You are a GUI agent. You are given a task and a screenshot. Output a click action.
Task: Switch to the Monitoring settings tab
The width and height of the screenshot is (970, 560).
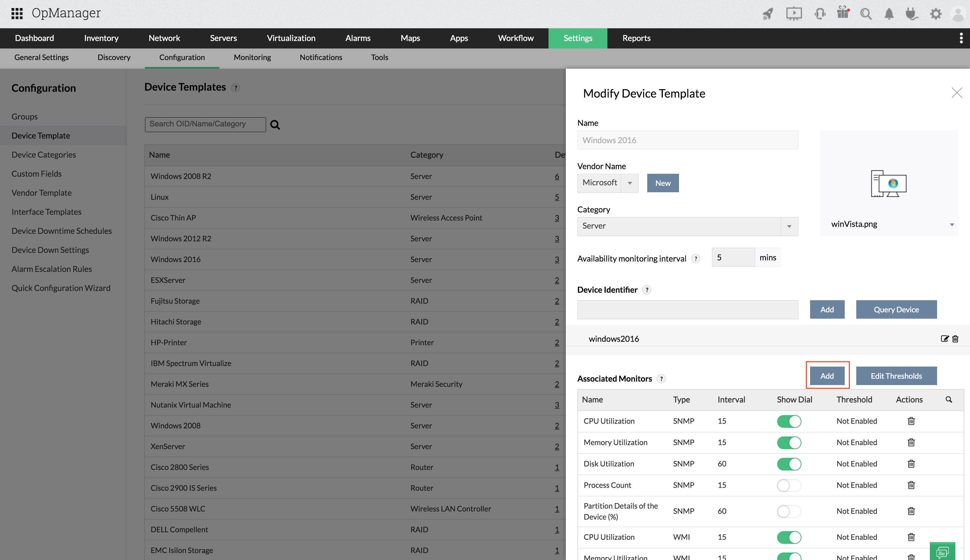pos(252,57)
